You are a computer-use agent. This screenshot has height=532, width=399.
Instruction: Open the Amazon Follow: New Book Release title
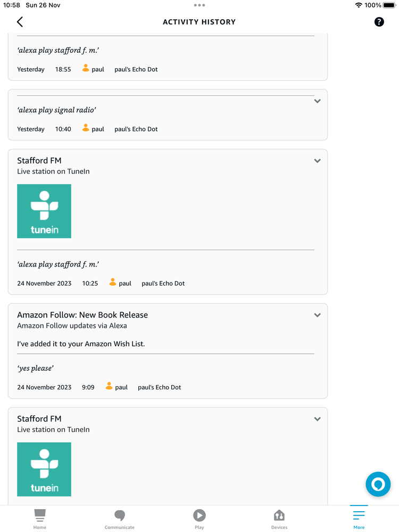[x=82, y=315]
